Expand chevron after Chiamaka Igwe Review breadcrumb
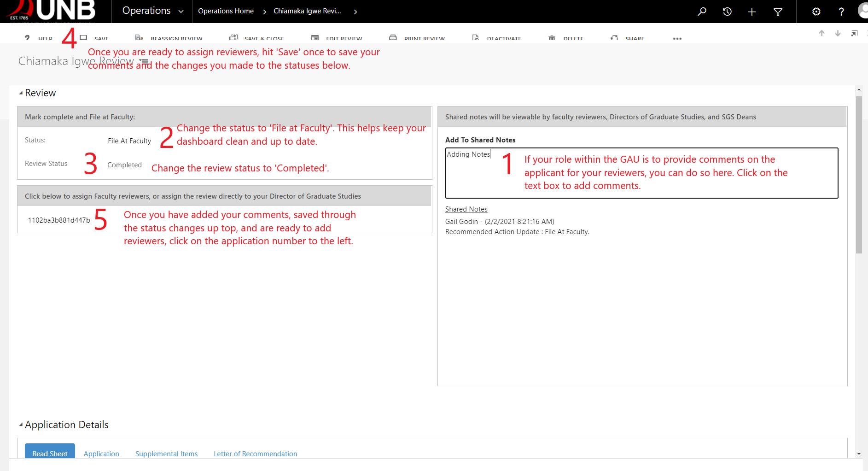The height and width of the screenshot is (471, 868). point(355,12)
